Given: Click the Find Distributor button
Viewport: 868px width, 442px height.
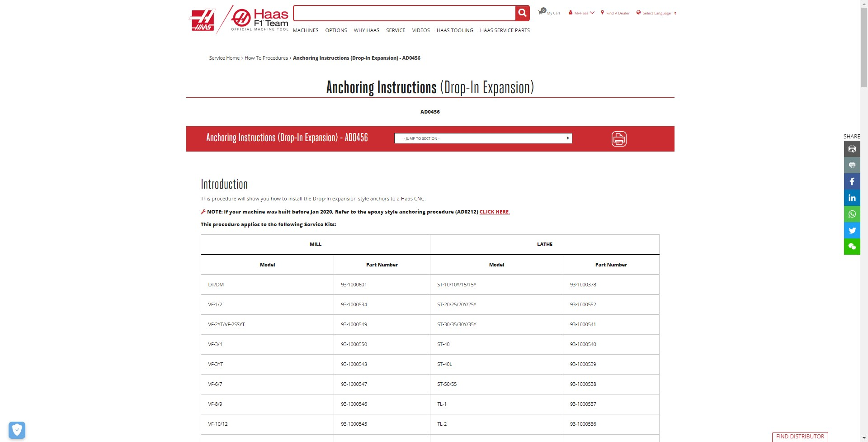Looking at the screenshot, I should [800, 437].
